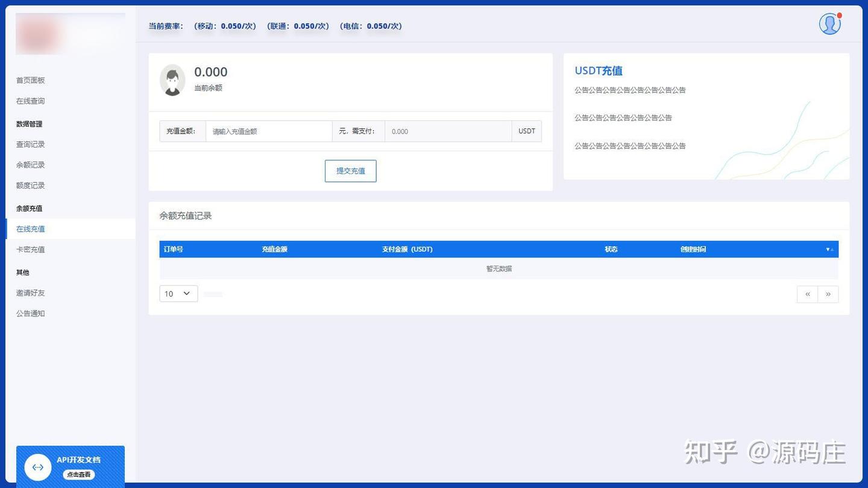Open the user avatar menu
The height and width of the screenshot is (488, 868).
click(829, 23)
